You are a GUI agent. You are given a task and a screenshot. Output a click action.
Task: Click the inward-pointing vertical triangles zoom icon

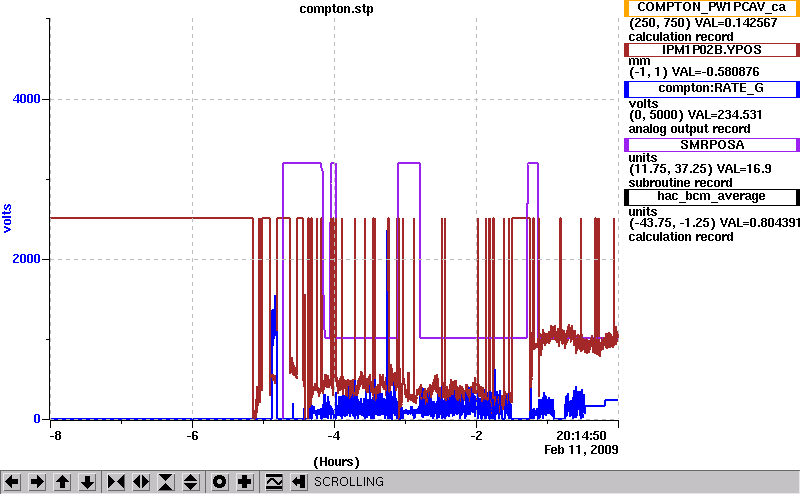click(x=166, y=482)
